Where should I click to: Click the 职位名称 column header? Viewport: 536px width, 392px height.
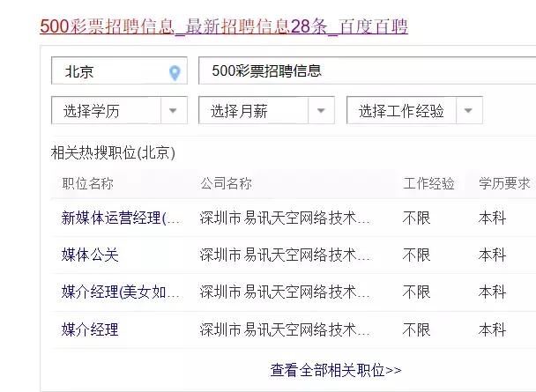(87, 184)
